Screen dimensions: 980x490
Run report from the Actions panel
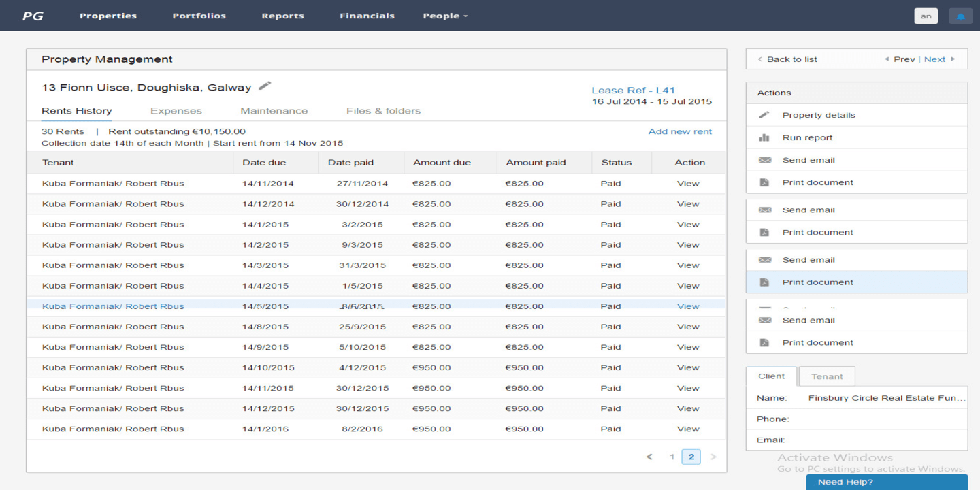click(x=856, y=137)
